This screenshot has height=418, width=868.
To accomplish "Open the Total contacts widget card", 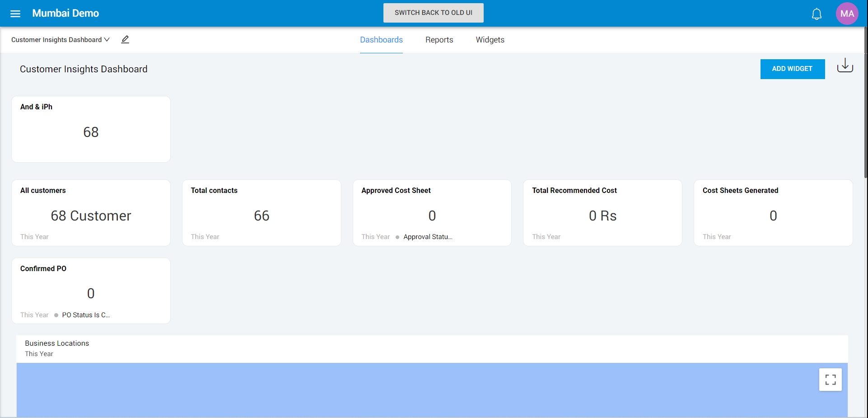I will click(261, 213).
